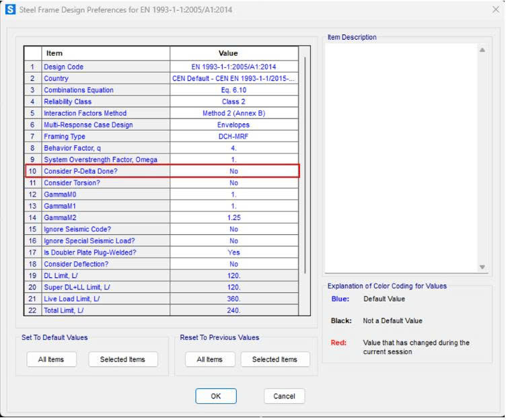The height and width of the screenshot is (420, 508).
Task: Click the SAP2000 app icon in title bar
Action: pyautogui.click(x=10, y=10)
